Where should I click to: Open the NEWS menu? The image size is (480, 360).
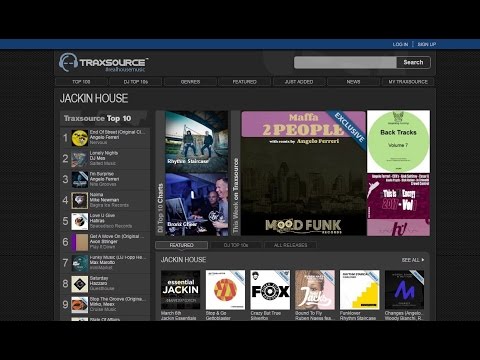pyautogui.click(x=353, y=82)
